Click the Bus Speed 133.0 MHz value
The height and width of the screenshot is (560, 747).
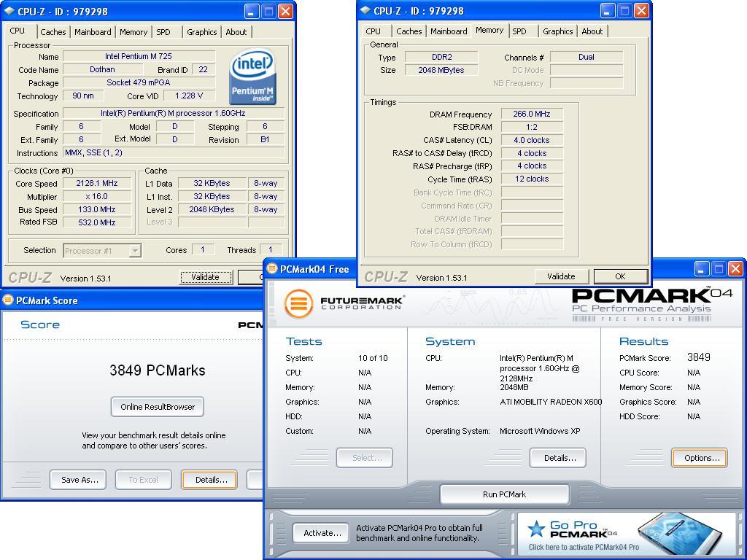pyautogui.click(x=97, y=209)
